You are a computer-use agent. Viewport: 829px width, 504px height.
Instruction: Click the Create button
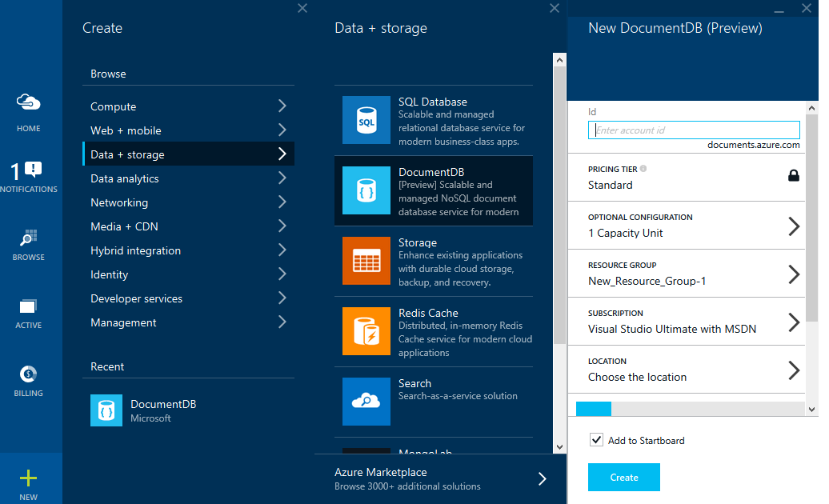[x=624, y=477]
